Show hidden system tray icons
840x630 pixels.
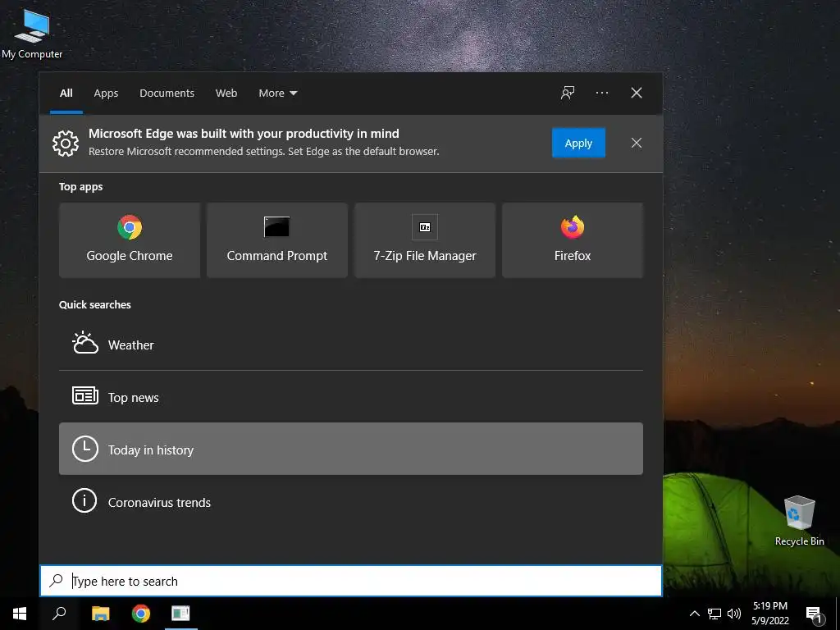pyautogui.click(x=694, y=614)
